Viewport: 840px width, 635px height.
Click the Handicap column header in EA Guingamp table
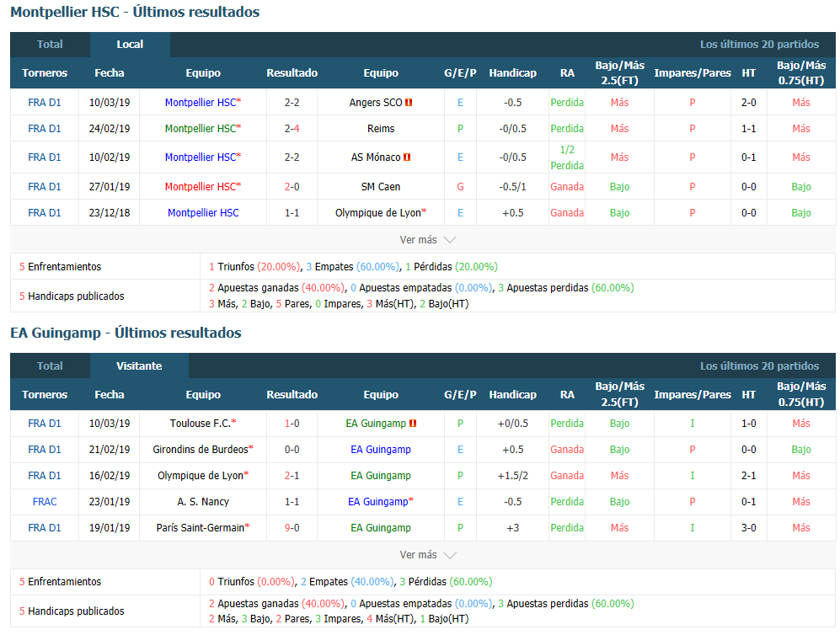point(513,395)
